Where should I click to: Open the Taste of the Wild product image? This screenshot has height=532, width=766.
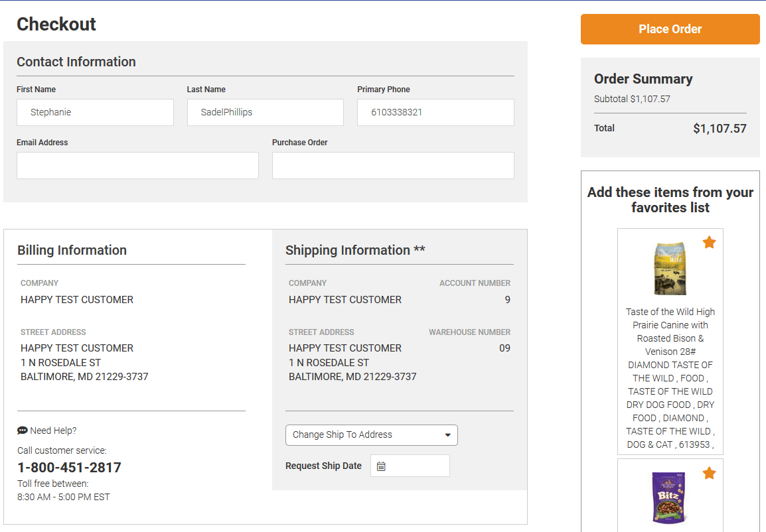coord(670,269)
